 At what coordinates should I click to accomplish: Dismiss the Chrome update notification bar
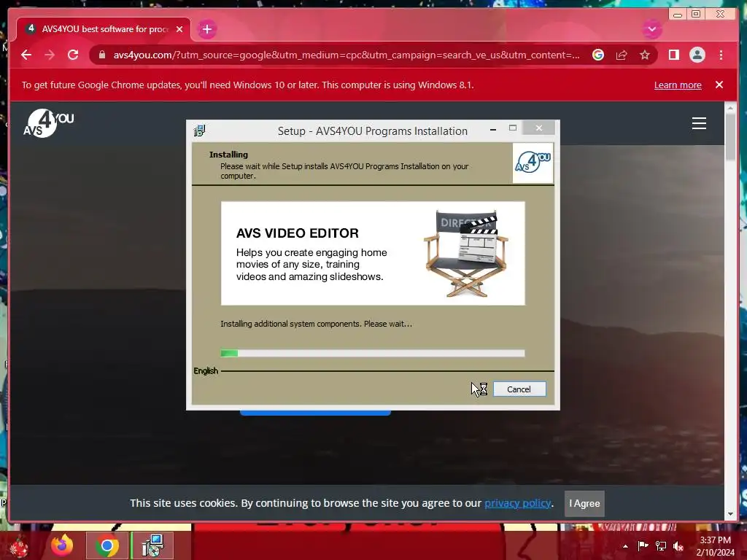click(x=719, y=85)
